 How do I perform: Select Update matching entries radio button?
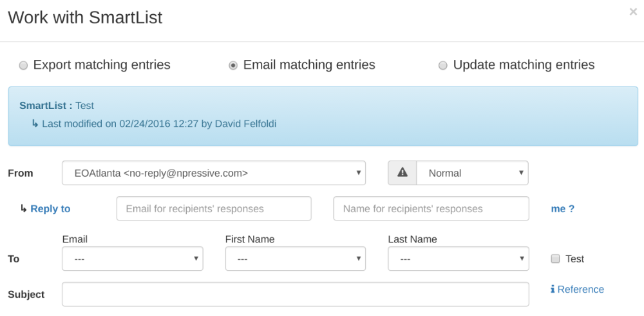pos(443,65)
